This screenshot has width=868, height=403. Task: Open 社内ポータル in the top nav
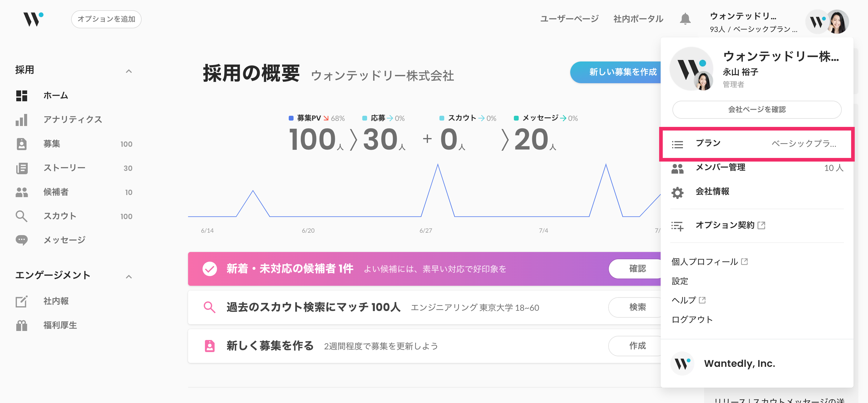pos(638,19)
